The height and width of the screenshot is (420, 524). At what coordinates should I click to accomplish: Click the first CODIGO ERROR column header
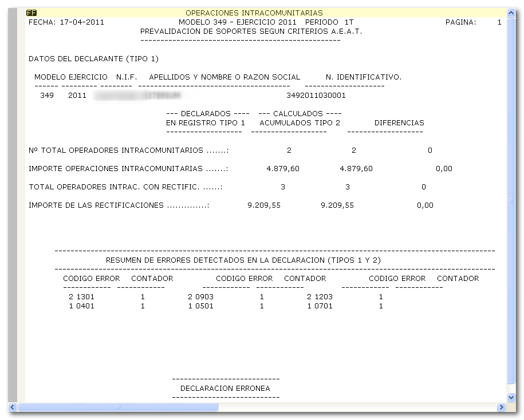click(91, 279)
